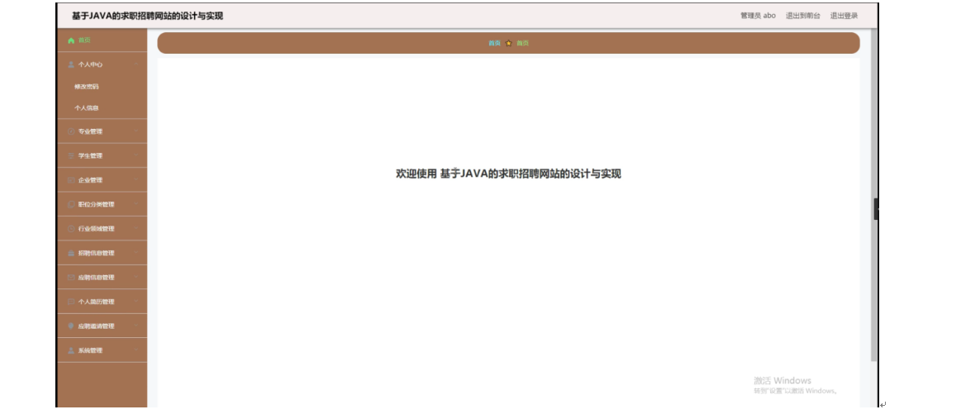Click the clock icon beside 行业领域管理

click(71, 229)
